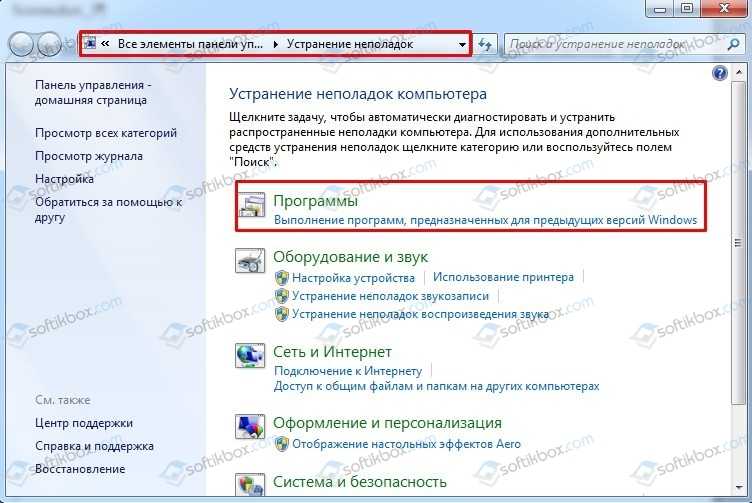
Task: Open Просмотр всех категорий link
Action: (x=106, y=133)
